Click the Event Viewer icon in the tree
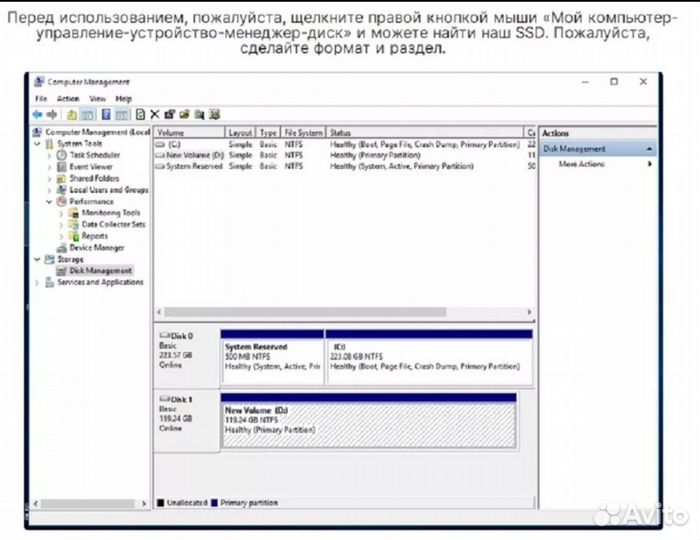This screenshot has height=540, width=700. 62,166
